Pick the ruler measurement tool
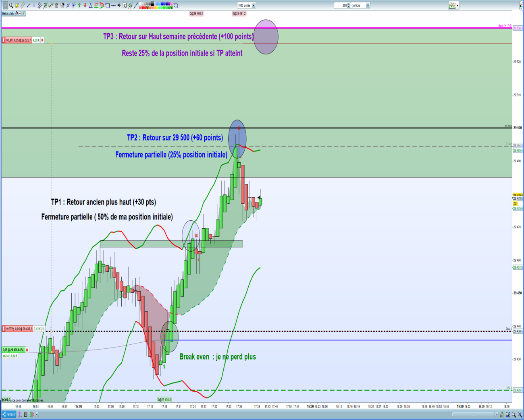 (x=23, y=6)
